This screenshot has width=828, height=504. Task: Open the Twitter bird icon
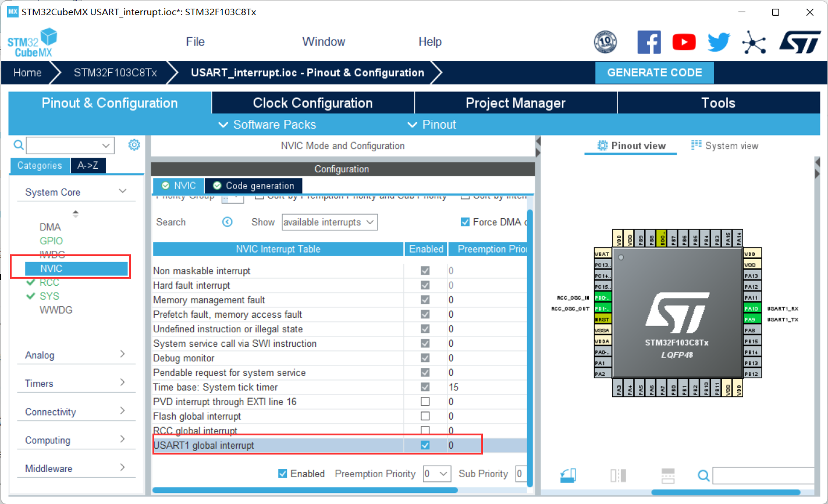(719, 42)
